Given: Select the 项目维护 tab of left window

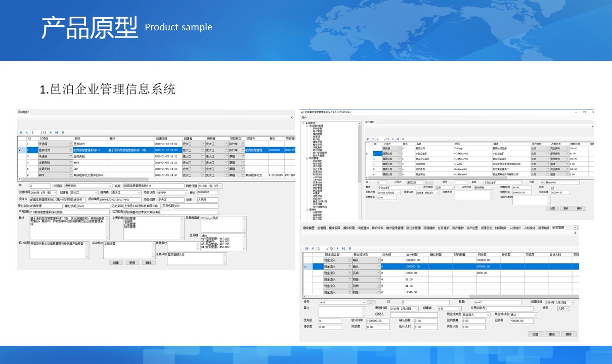Looking at the screenshot, I should coord(23,112).
